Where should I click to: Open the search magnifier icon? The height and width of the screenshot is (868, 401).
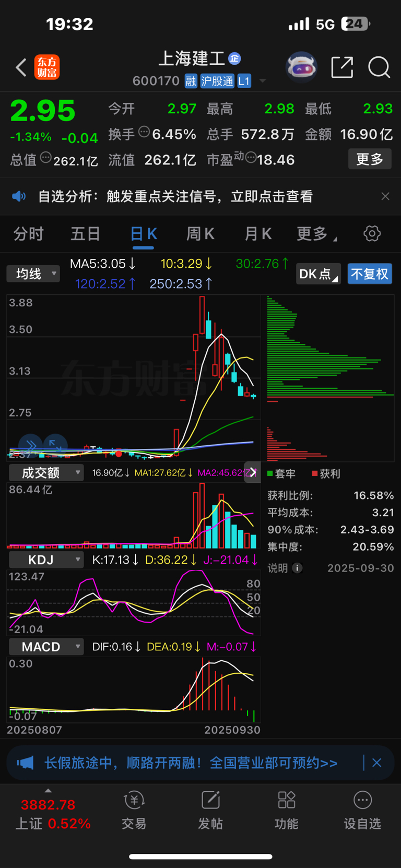379,67
